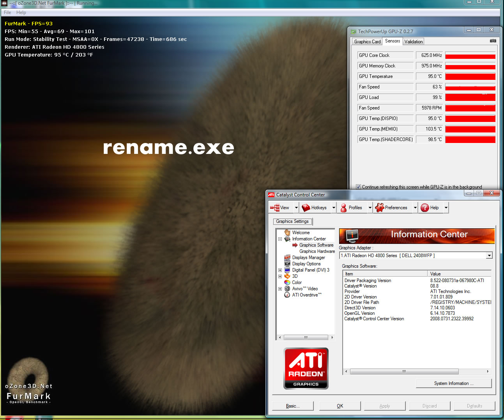This screenshot has height=420, width=504.
Task: Open FurMark Help menu
Action: pyautogui.click(x=21, y=12)
